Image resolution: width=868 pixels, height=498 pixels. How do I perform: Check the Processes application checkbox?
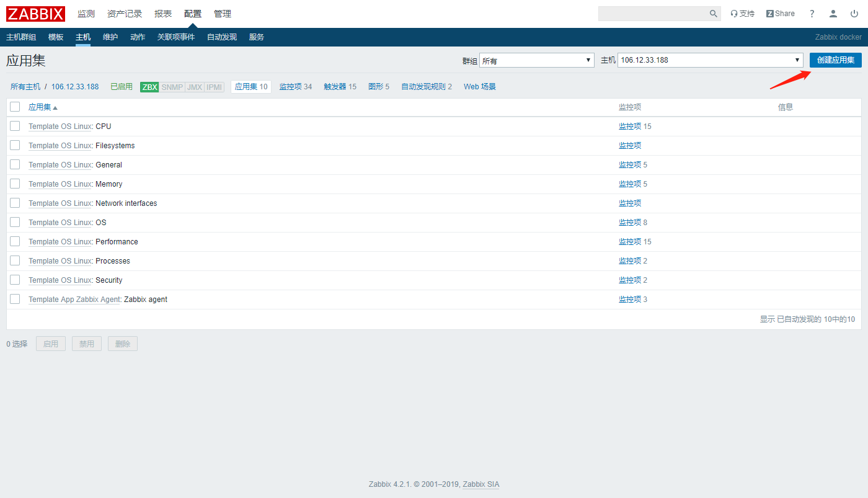(x=15, y=260)
